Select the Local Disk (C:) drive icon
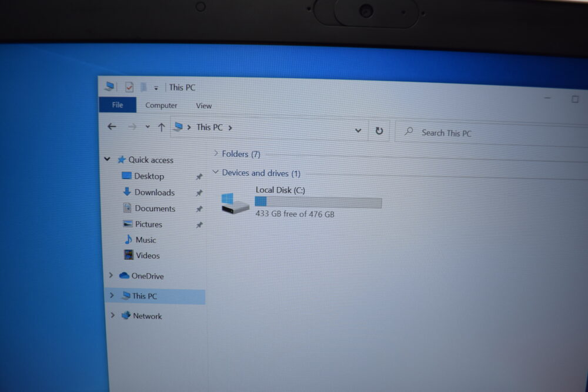This screenshot has height=392, width=588. (x=235, y=203)
